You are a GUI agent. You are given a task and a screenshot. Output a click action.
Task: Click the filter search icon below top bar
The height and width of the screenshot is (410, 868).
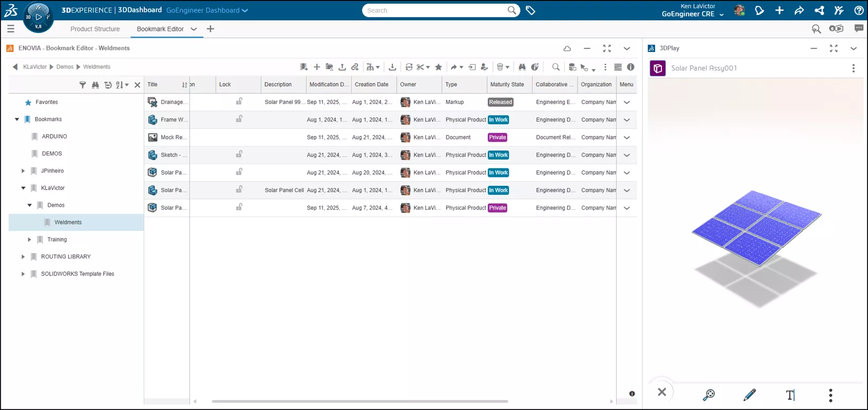816,29
